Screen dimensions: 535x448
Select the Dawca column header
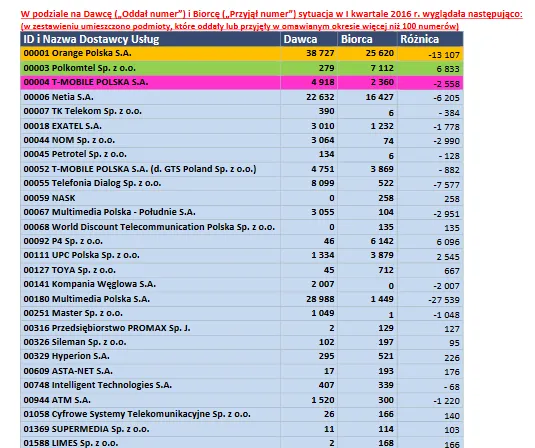click(309, 39)
